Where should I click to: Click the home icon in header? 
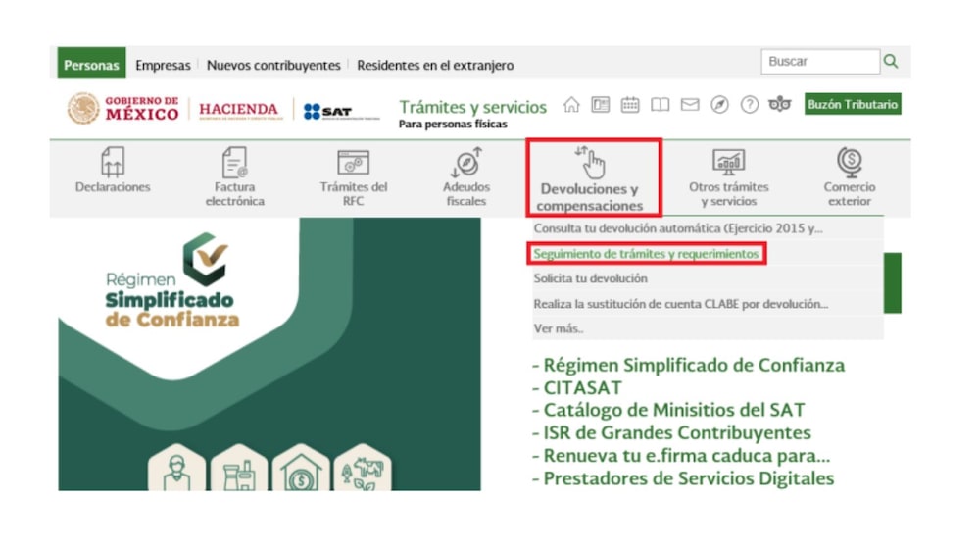[571, 105]
